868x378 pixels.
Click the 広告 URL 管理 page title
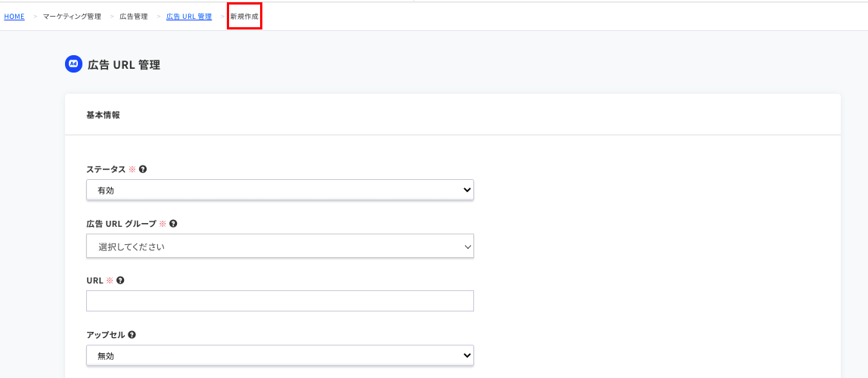click(x=124, y=65)
